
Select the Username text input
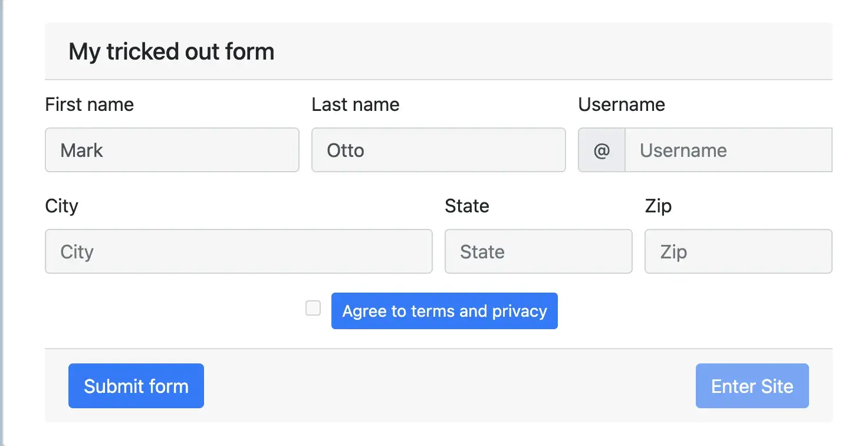(728, 150)
